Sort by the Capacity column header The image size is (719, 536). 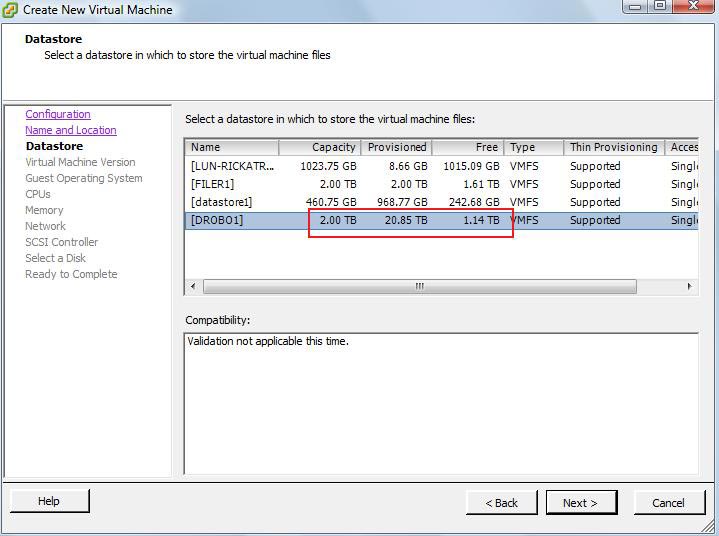coord(320,147)
